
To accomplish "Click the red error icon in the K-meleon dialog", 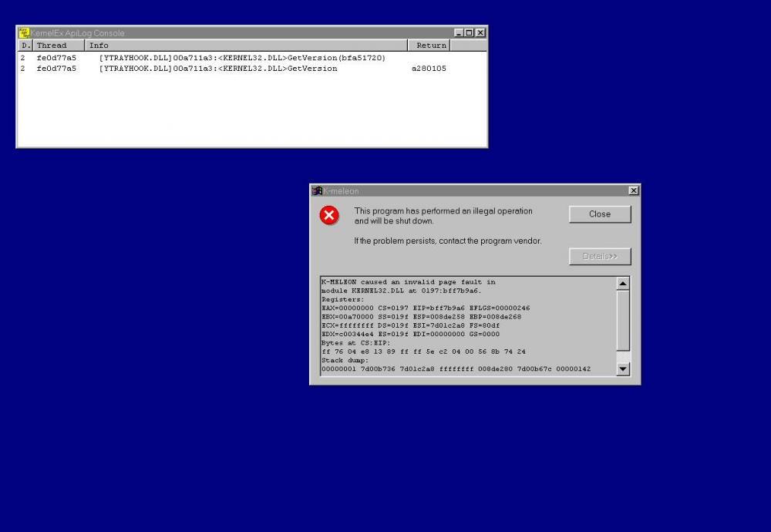I will [329, 215].
